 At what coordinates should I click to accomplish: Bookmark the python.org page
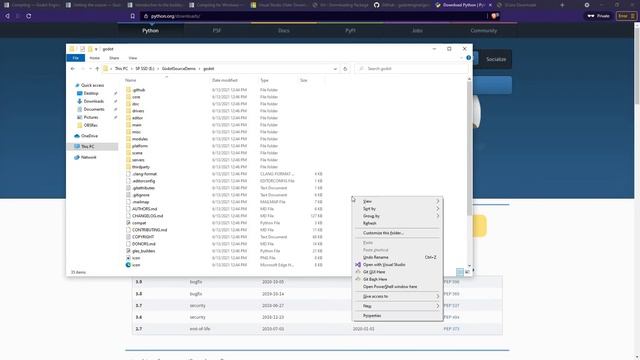[133, 16]
